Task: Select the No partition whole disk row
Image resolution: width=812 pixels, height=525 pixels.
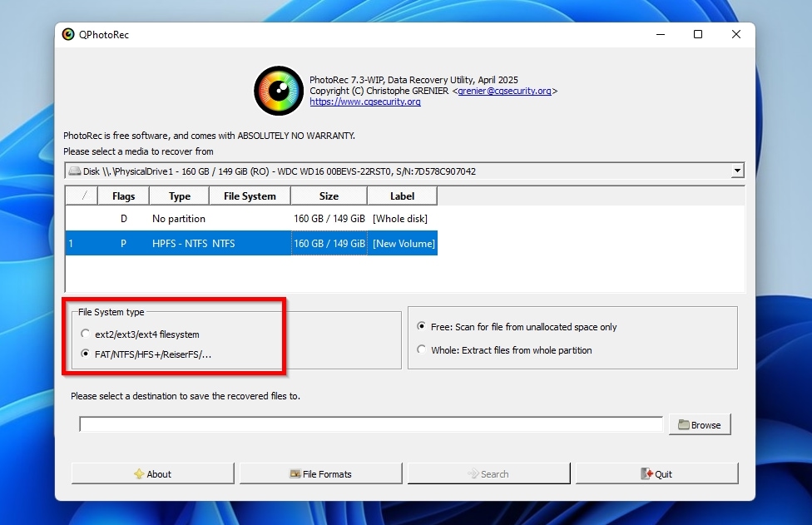Action: pyautogui.click(x=250, y=218)
